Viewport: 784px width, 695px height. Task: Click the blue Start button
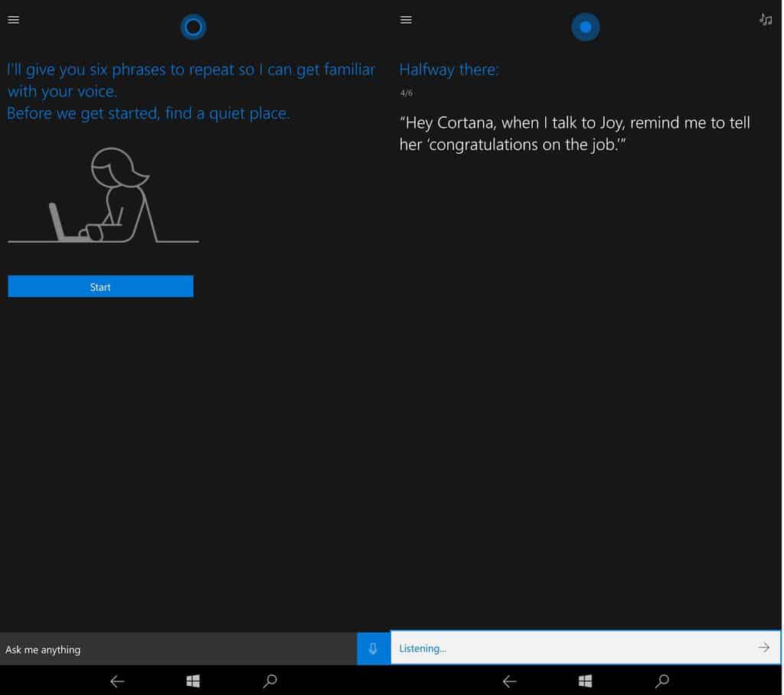pyautogui.click(x=100, y=286)
